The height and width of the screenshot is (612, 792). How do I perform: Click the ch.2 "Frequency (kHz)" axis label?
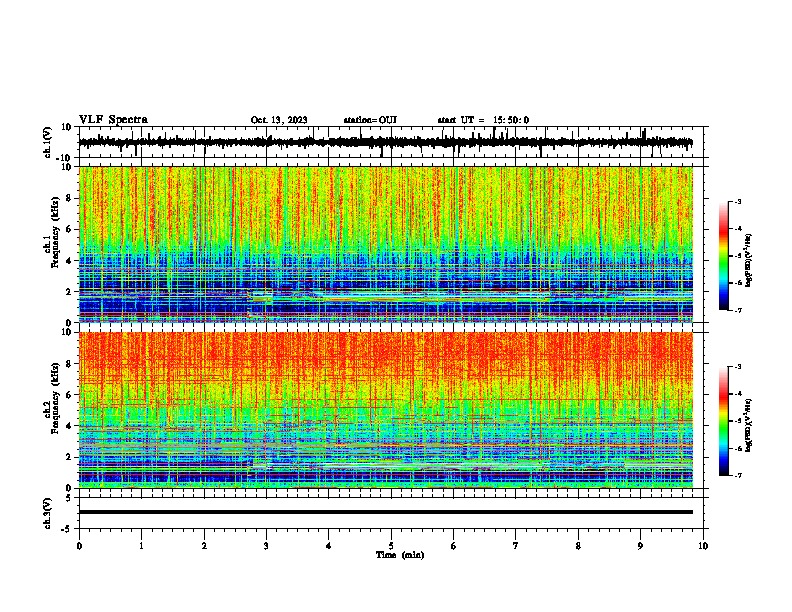click(x=55, y=398)
